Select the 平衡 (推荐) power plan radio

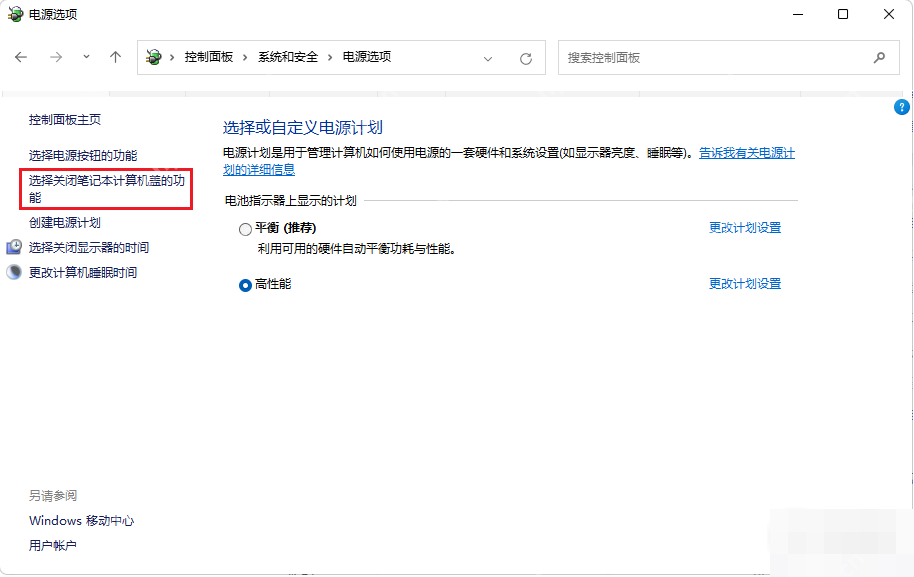click(x=245, y=229)
